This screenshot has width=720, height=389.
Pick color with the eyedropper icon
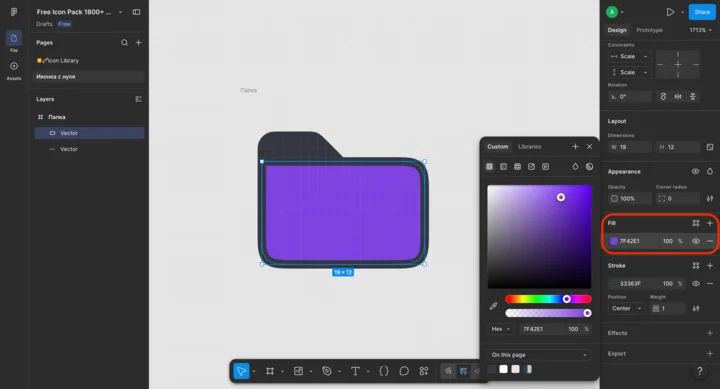click(494, 306)
